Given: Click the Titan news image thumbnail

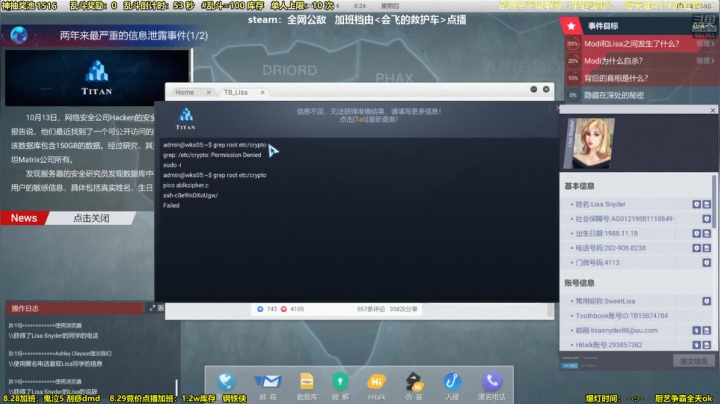Looking at the screenshot, I should coord(97,78).
